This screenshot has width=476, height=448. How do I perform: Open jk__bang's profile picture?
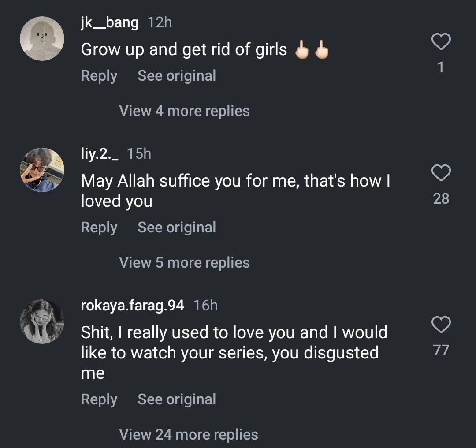click(42, 39)
